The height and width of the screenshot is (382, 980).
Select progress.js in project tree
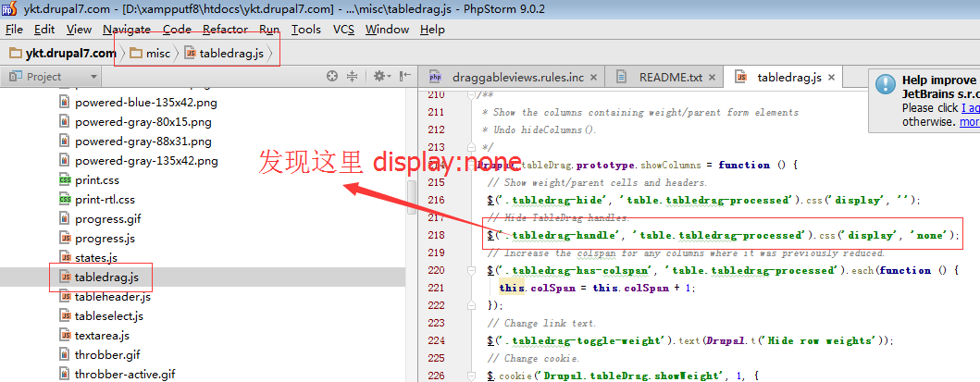click(105, 239)
